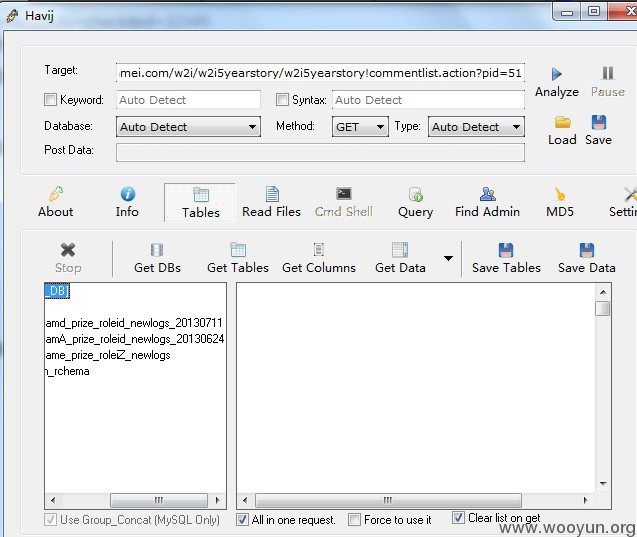Fetch databases with Get DBs

click(x=157, y=258)
